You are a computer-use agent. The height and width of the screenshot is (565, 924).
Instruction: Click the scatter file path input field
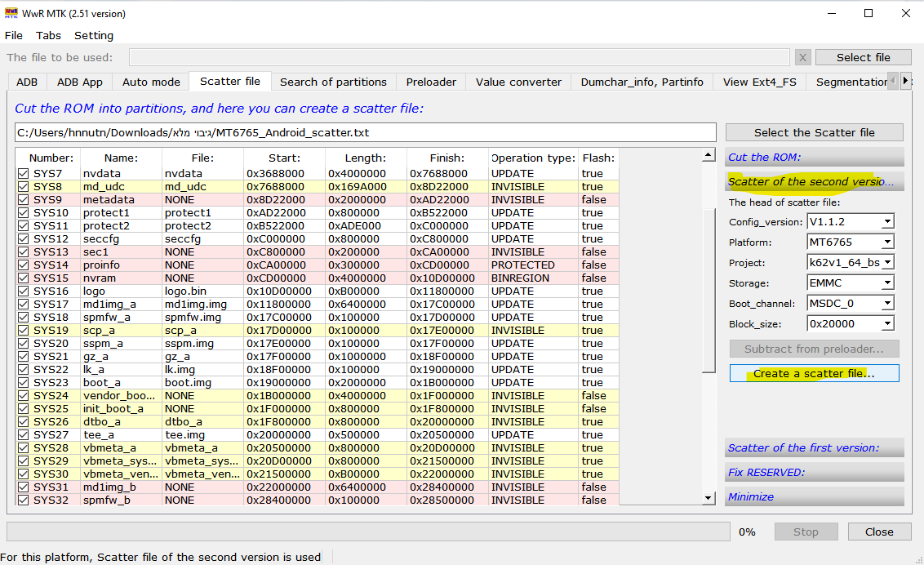click(365, 132)
